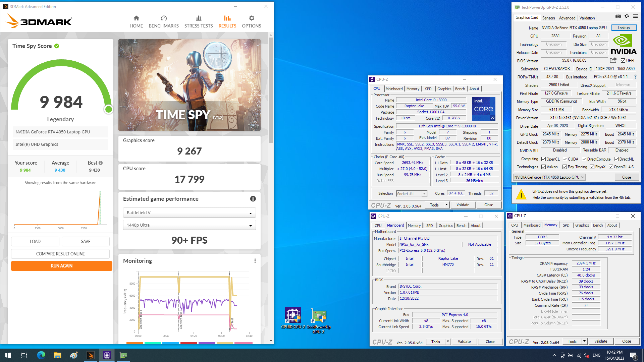
Task: Click the orange RUN AGAIN button
Action: click(62, 266)
